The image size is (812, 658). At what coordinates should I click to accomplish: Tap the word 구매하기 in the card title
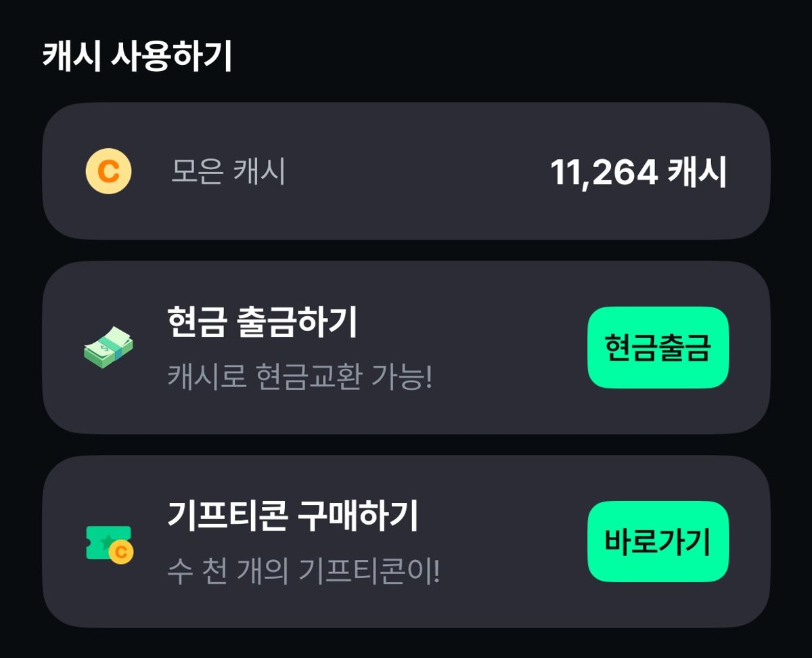pos(357,517)
